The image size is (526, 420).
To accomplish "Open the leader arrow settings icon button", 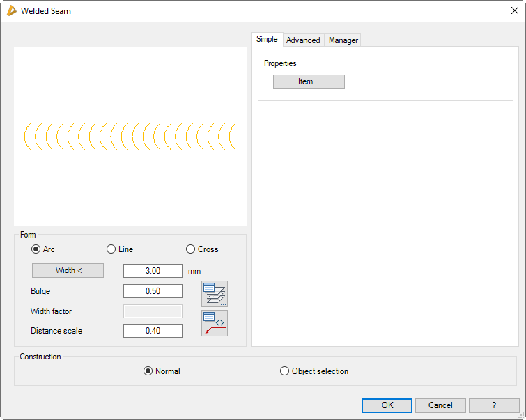I will 215,323.
